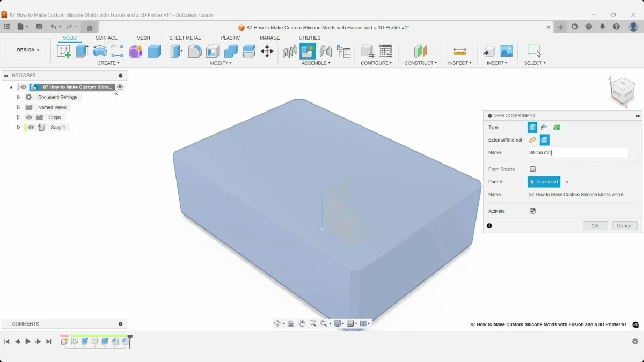Select the Measure ruler tool
This screenshot has width=644, height=362.
(x=460, y=51)
